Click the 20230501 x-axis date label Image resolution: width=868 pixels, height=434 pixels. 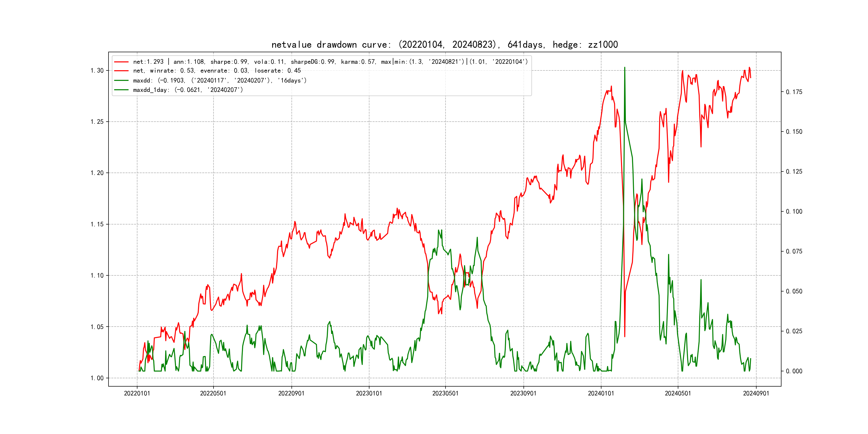pos(445,393)
